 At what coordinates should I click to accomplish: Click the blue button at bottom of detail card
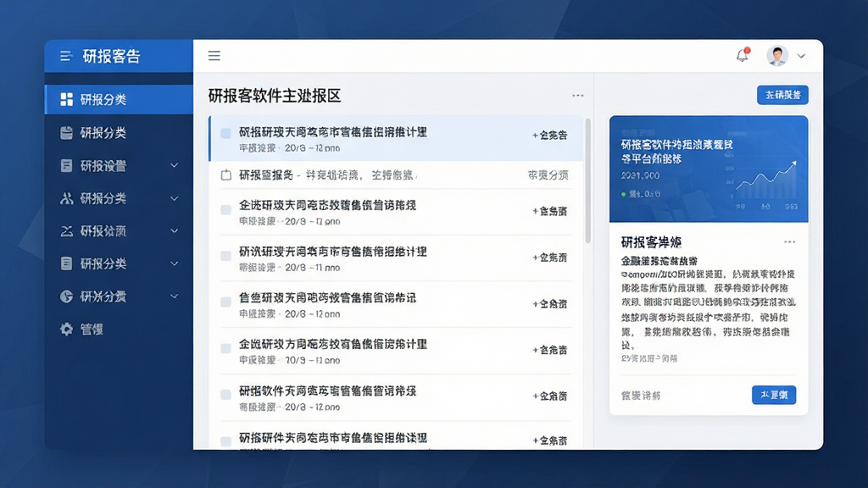pos(774,395)
